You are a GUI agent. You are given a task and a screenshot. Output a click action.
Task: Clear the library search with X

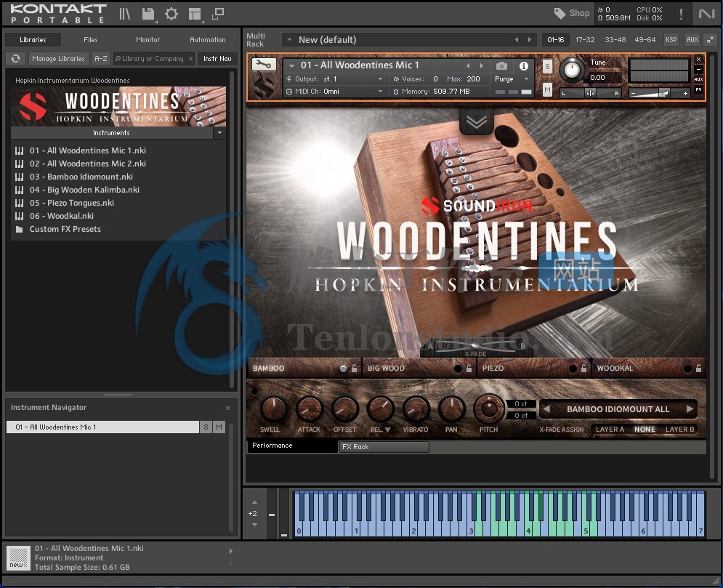(190, 59)
